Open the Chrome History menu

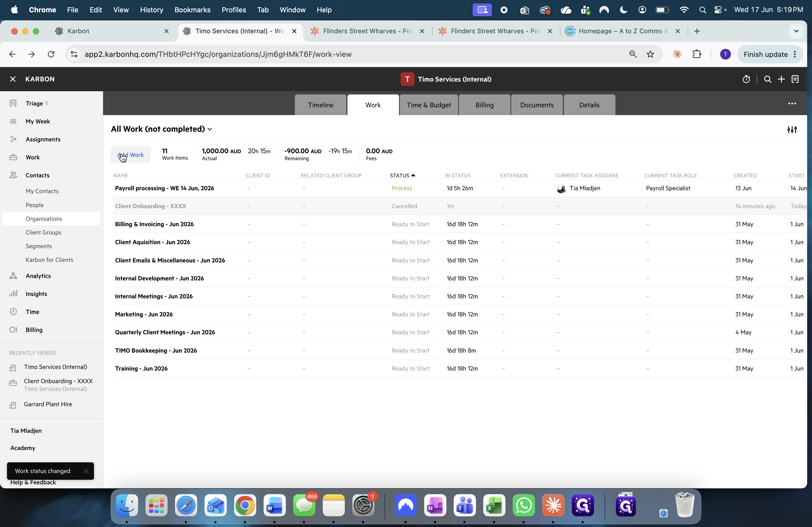pos(151,10)
